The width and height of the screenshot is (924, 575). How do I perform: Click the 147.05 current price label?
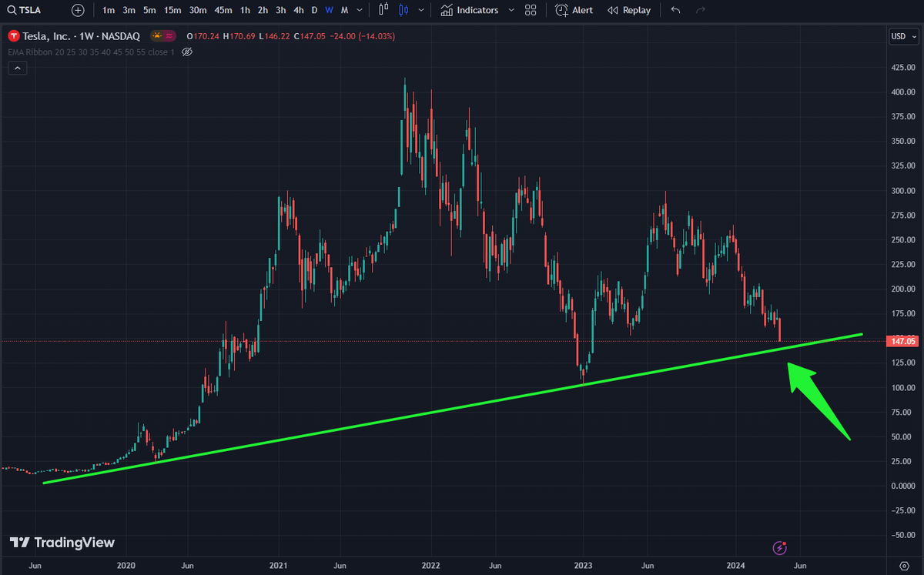(902, 340)
